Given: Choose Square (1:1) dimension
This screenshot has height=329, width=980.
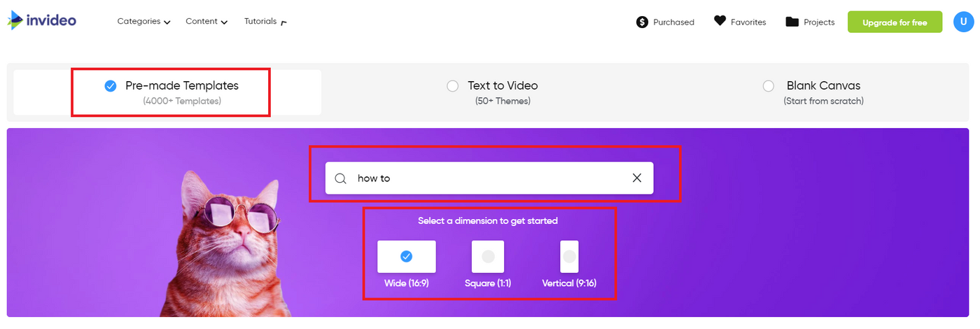Looking at the screenshot, I should coord(488,257).
